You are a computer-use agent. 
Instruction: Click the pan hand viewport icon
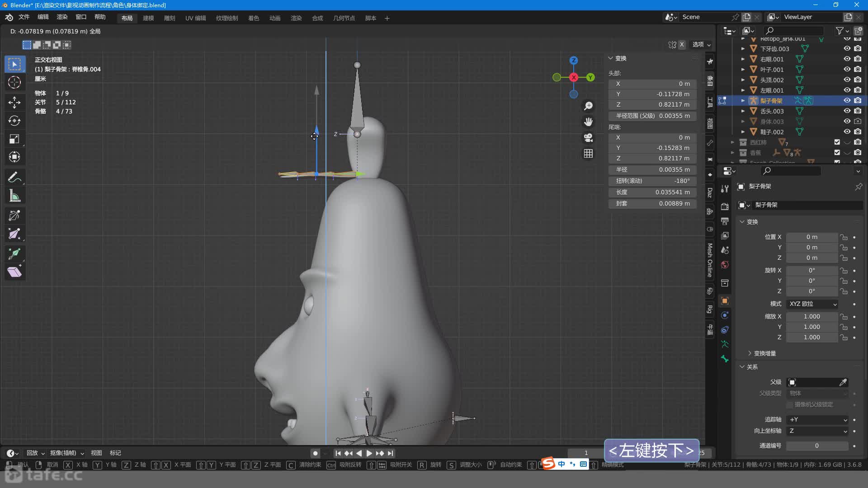pyautogui.click(x=588, y=122)
